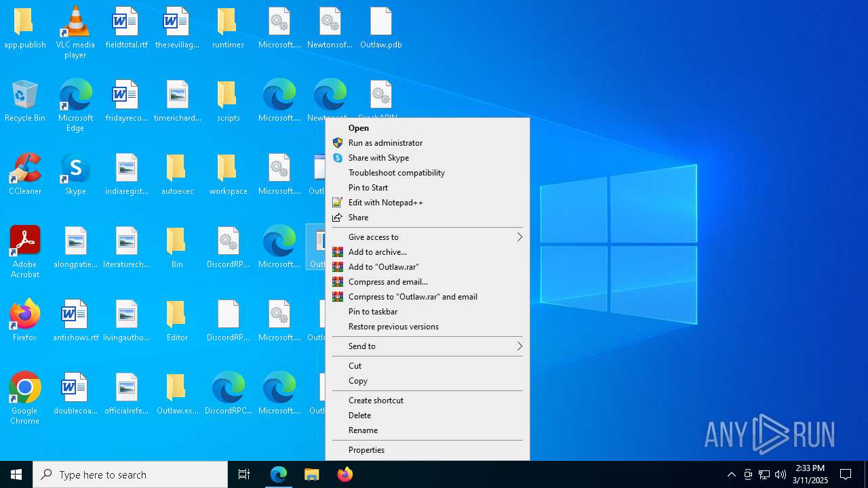Choose Compress to "Outlaw.rar" and email
This screenshot has height=488, width=868.
click(x=427, y=297)
